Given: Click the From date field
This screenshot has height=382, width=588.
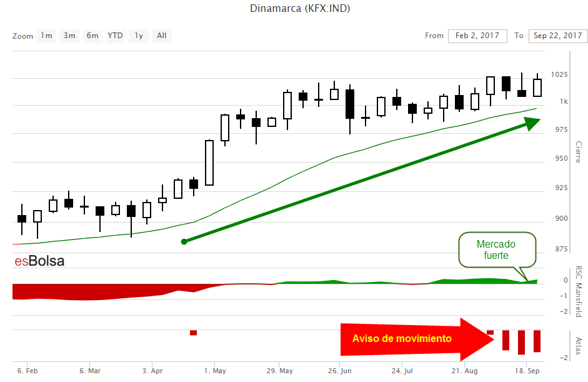Looking at the screenshot, I should click(x=477, y=36).
